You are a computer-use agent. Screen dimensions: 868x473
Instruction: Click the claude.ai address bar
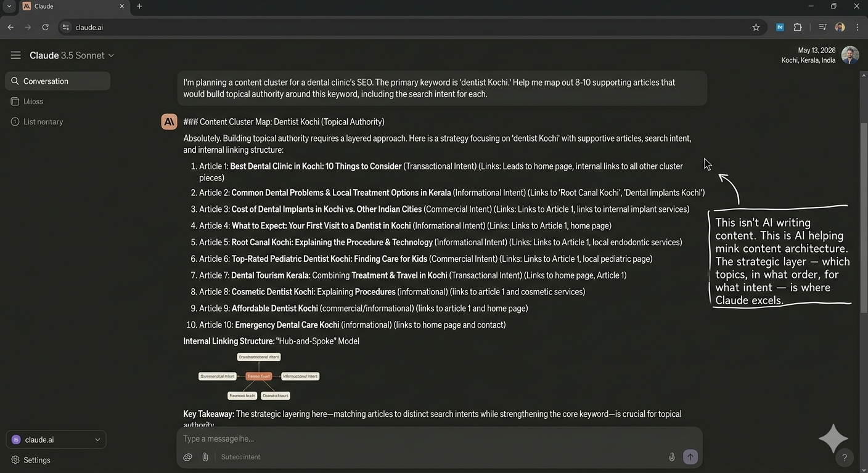(412, 27)
